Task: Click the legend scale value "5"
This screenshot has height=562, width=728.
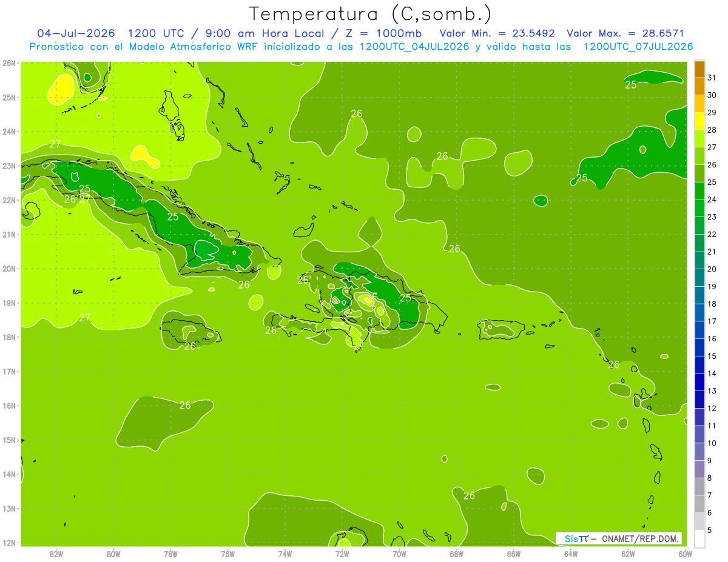Action: (710, 530)
